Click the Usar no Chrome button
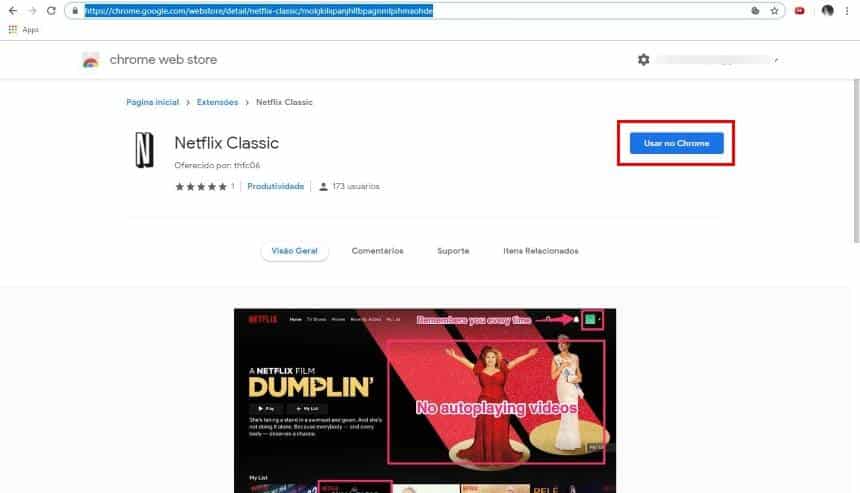Screen dimensions: 860x493 tap(676, 143)
